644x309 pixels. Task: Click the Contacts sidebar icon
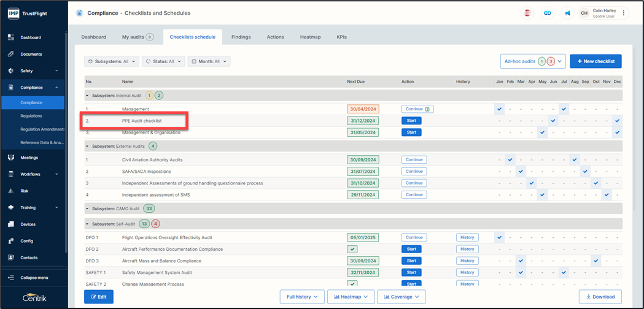11,257
